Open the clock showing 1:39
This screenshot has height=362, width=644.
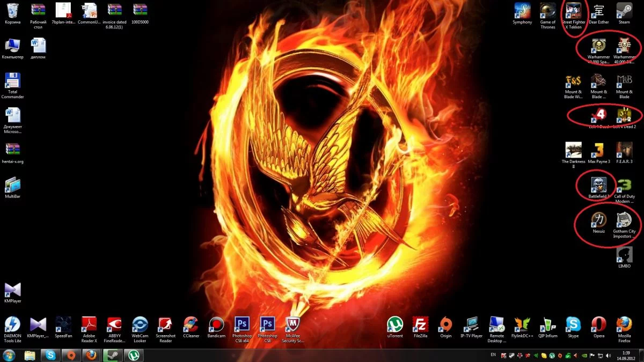[626, 356]
